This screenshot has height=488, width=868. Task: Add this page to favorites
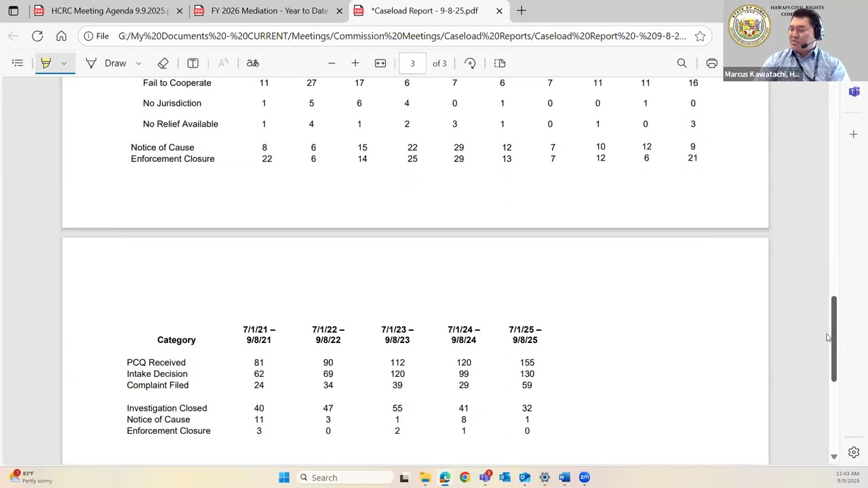coord(701,36)
